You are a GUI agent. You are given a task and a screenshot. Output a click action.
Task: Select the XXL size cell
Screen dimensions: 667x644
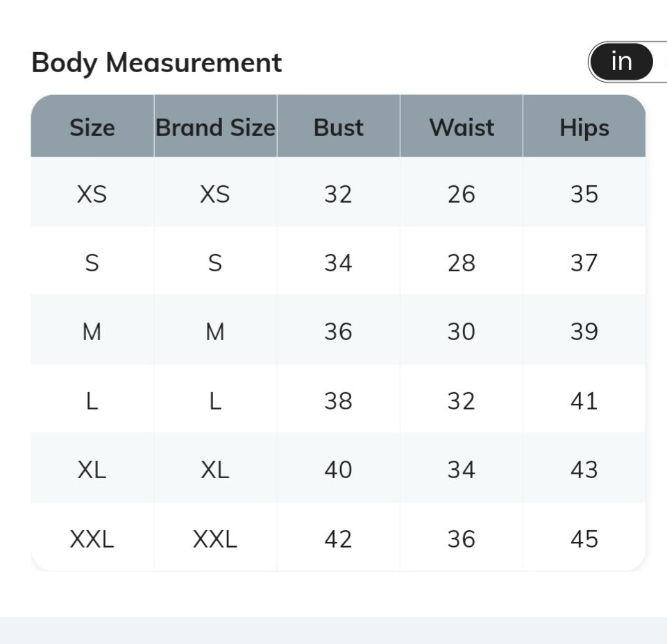click(92, 538)
